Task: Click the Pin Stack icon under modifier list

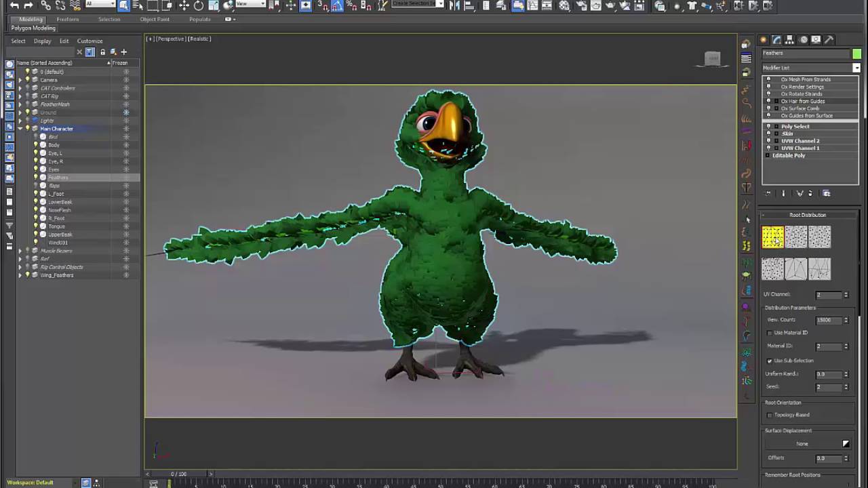Action: [768, 194]
